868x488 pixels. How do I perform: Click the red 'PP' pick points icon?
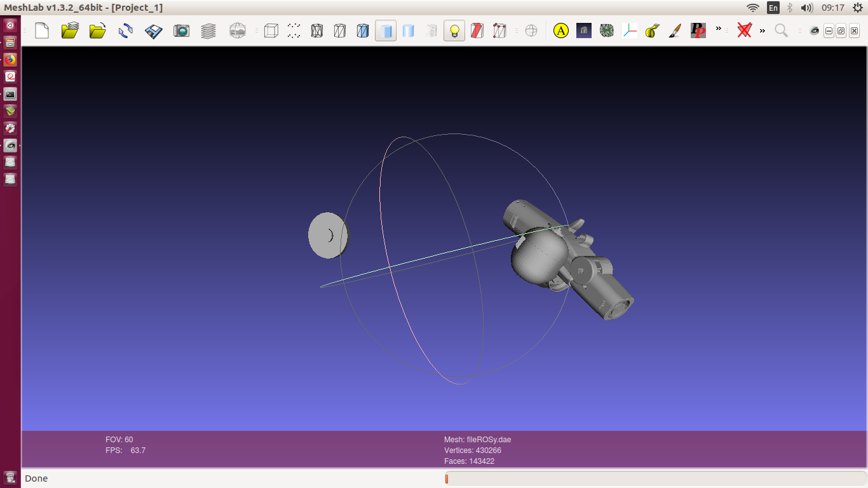click(698, 30)
